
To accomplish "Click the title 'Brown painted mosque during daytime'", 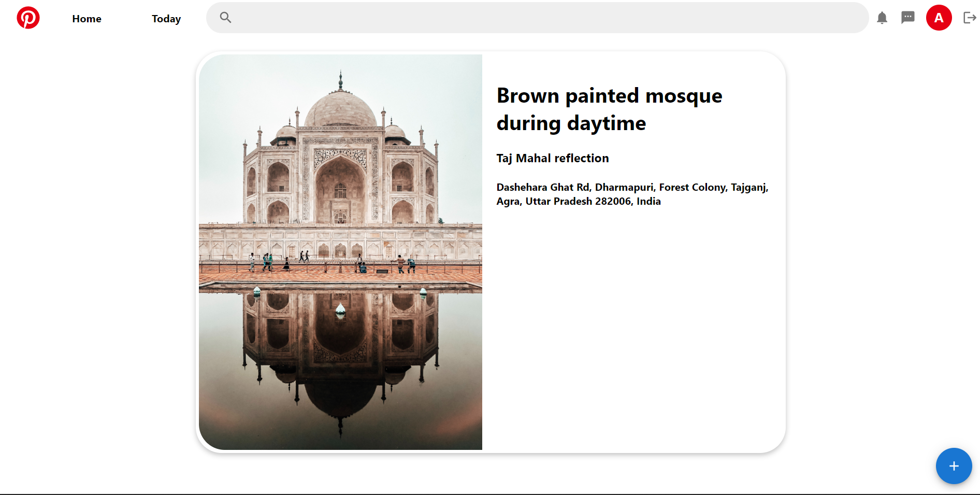I will coord(609,109).
